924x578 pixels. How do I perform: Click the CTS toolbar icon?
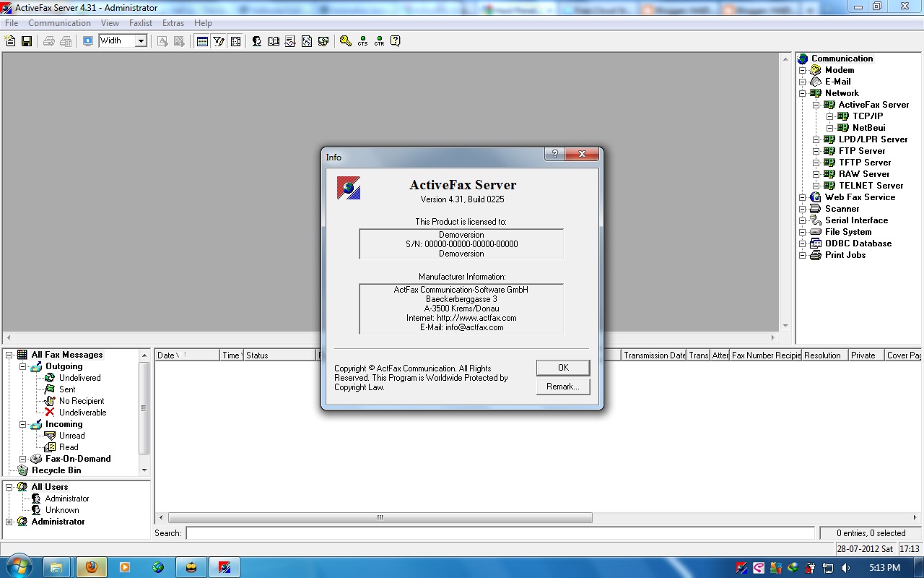pos(362,41)
